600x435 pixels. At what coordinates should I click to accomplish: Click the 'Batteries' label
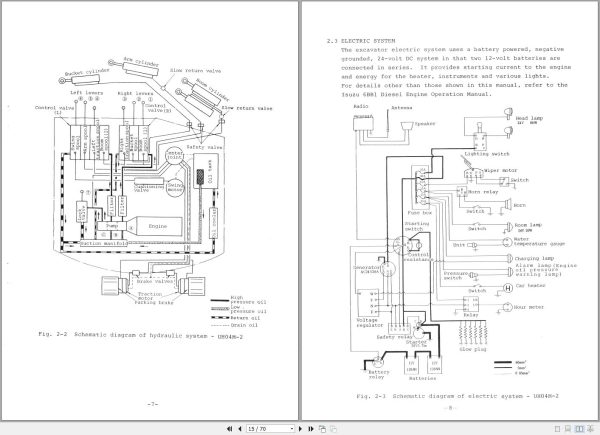[x=422, y=378]
